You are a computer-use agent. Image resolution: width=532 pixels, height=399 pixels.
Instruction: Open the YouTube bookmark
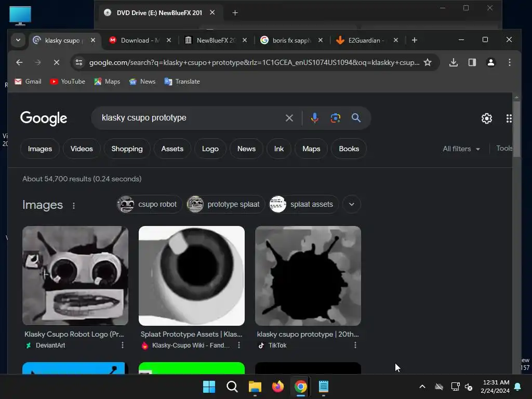click(67, 82)
